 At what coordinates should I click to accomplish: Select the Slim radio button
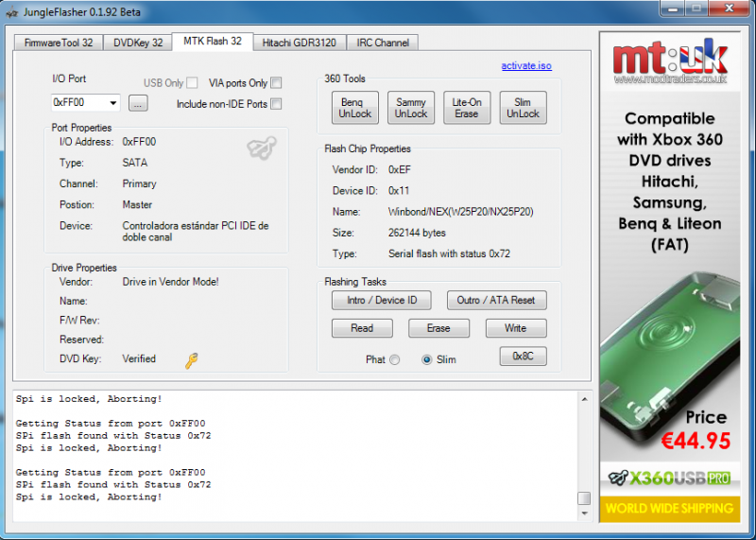(x=426, y=360)
